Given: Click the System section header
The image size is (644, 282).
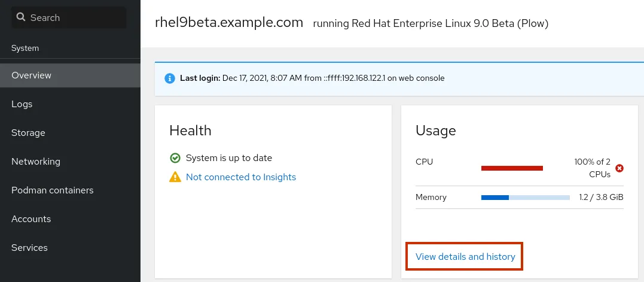Looking at the screenshot, I should click(25, 48).
